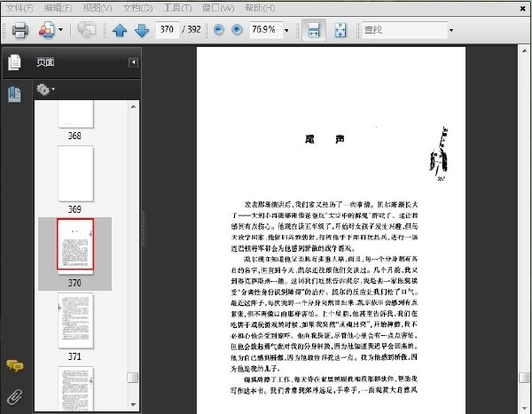Toggle the fit full page mode

[340, 30]
